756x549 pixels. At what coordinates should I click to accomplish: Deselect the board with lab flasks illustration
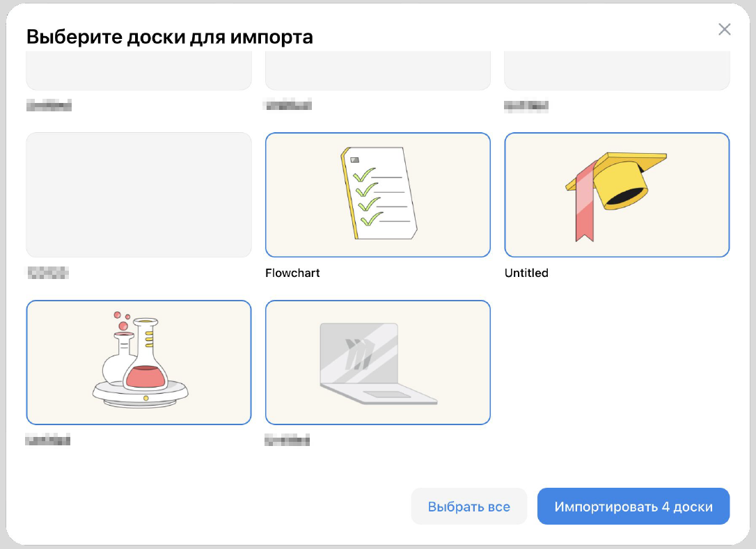tap(139, 363)
